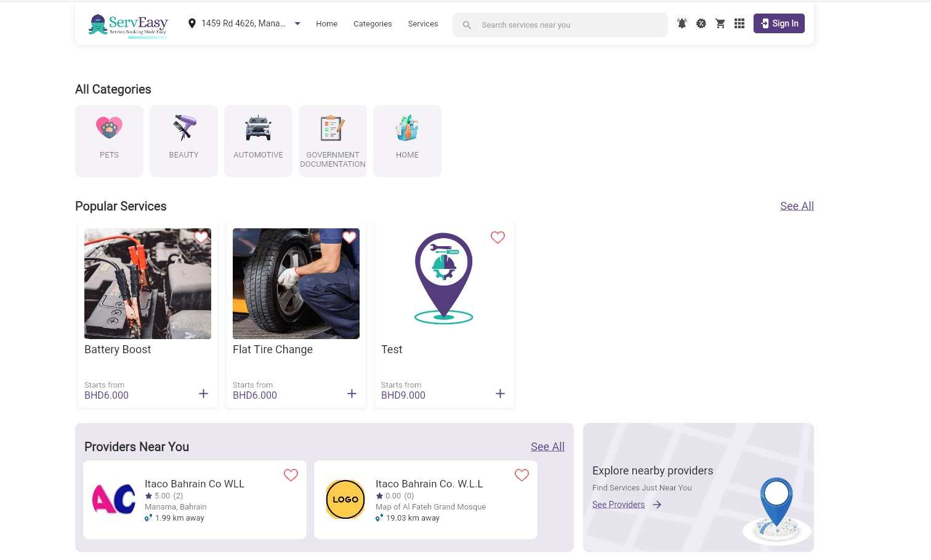931x560 pixels.
Task: Open the shopping cart
Action: [720, 23]
